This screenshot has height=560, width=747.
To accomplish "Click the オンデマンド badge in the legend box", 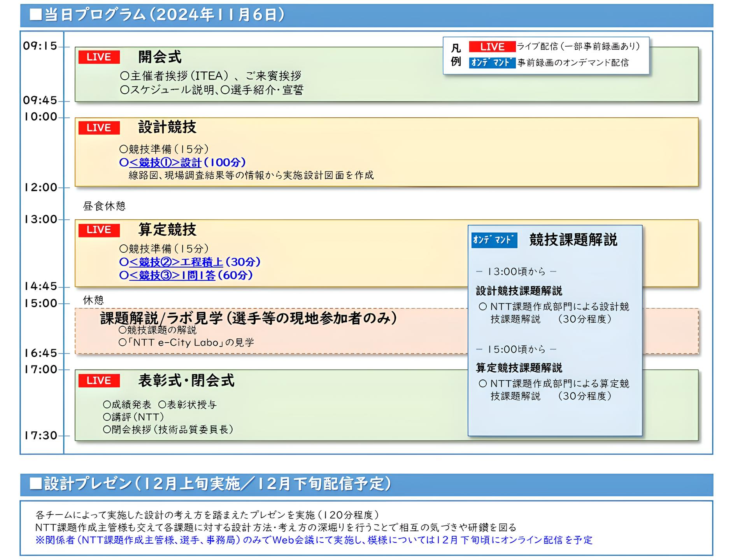I will (x=492, y=63).
